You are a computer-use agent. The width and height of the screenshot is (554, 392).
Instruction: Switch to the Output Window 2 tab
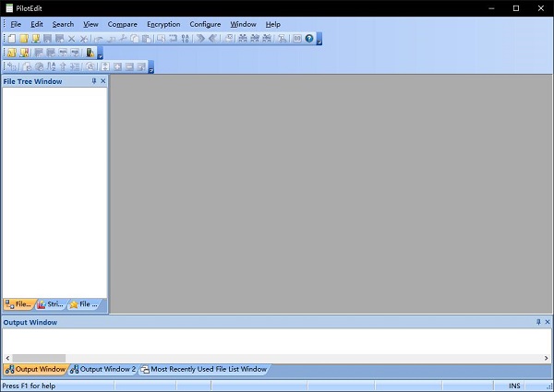(x=102, y=370)
